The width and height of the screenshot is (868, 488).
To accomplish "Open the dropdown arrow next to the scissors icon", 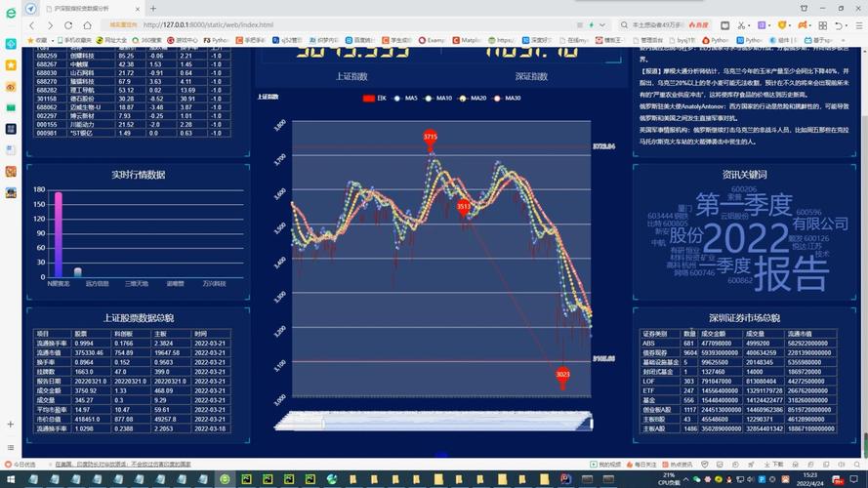I will point(749,25).
